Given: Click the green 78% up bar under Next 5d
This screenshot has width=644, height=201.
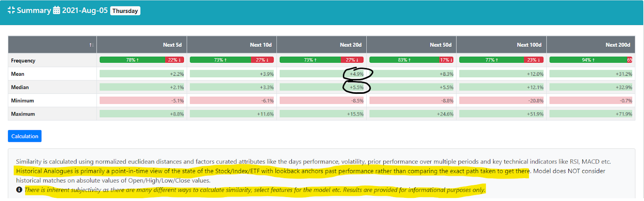Looking at the screenshot, I should pyautogui.click(x=132, y=60).
